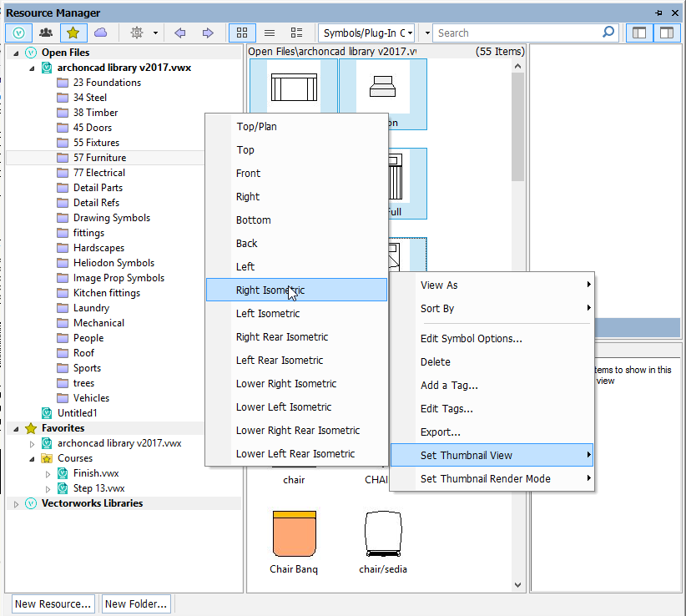Click the New Folder button
This screenshot has height=616, width=686.
click(x=136, y=603)
